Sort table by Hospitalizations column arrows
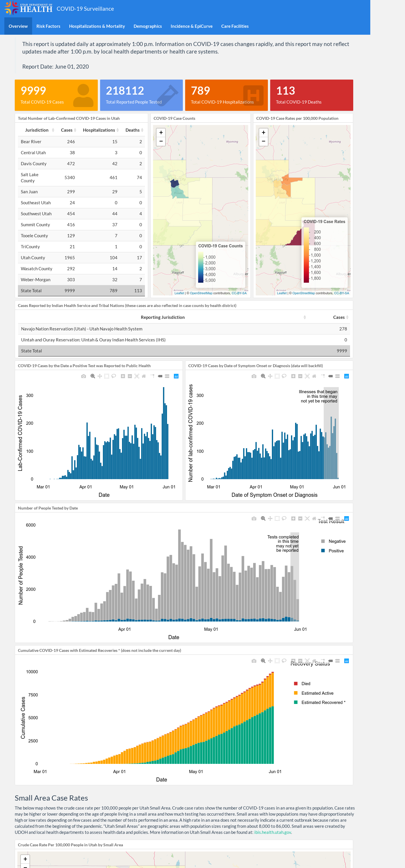Image resolution: width=405 pixels, height=868 pixels. pyautogui.click(x=117, y=130)
